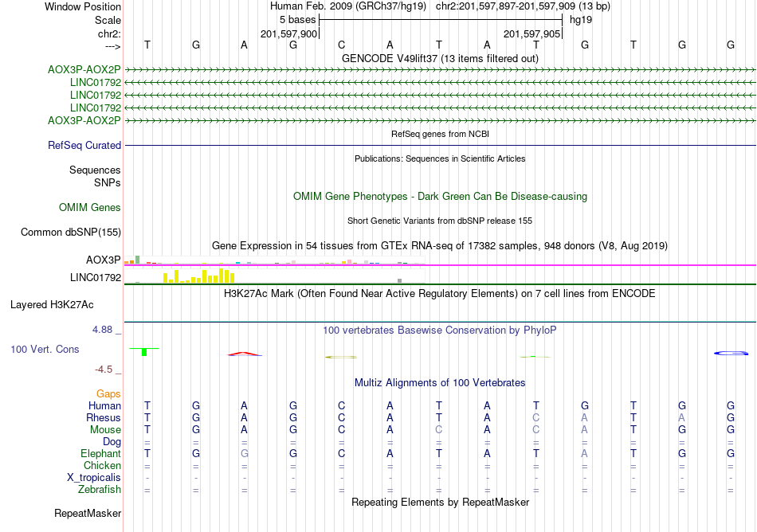
Task: Click the 'Human' alignment row label
Action: [x=104, y=405]
